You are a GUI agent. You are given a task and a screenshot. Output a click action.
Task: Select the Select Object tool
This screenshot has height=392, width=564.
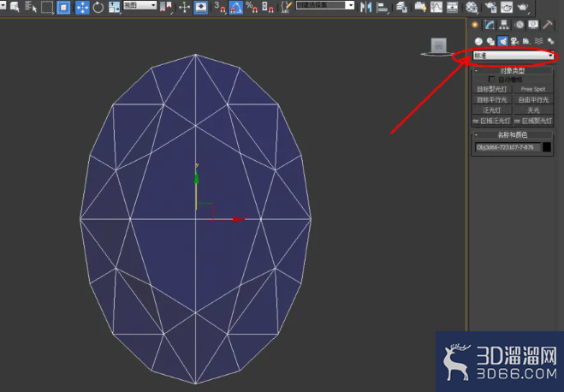point(15,7)
